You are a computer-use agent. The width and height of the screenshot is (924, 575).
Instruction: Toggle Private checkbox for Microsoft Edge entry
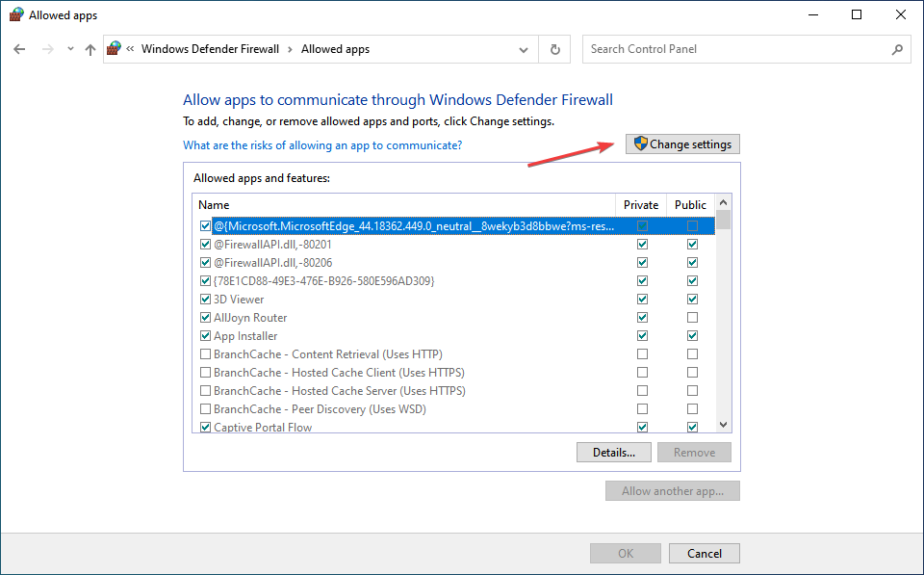(642, 226)
